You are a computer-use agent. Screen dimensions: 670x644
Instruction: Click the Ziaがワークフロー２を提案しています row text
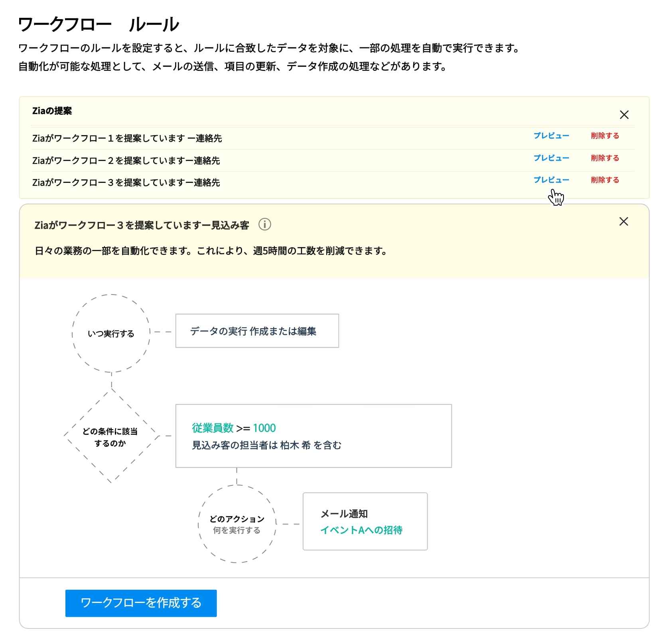pyautogui.click(x=126, y=161)
